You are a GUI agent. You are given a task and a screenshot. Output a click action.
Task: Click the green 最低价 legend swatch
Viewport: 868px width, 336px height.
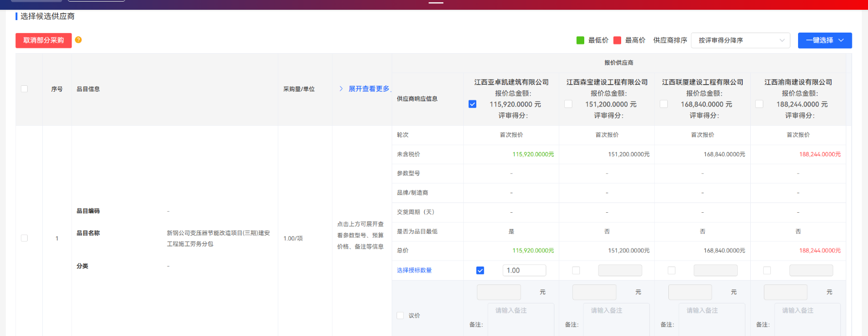point(580,40)
